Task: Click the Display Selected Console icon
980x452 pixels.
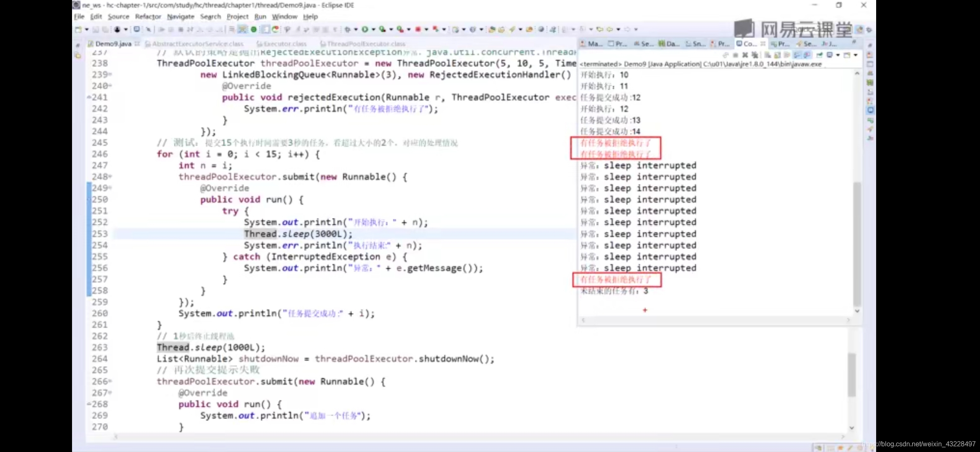Action: (x=830, y=55)
